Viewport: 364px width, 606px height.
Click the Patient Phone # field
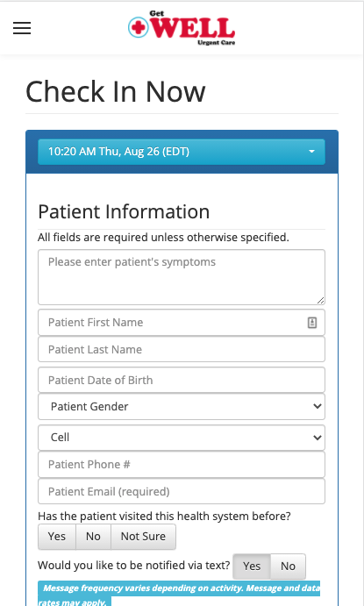182,465
